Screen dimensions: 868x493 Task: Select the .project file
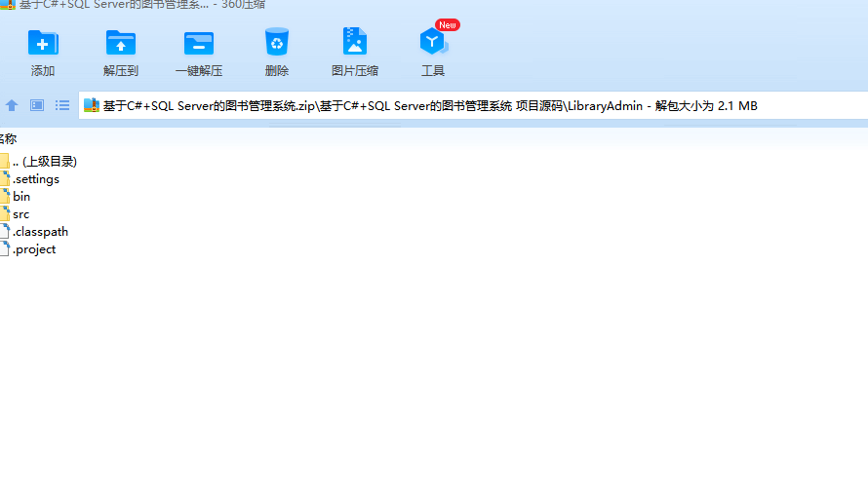[28, 249]
